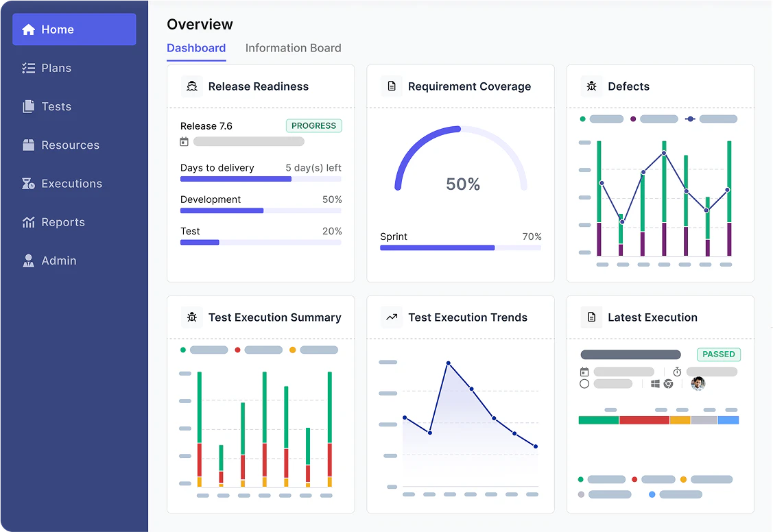Click the Home icon in the sidebar
Screen dimensions: 773x532
click(28, 29)
